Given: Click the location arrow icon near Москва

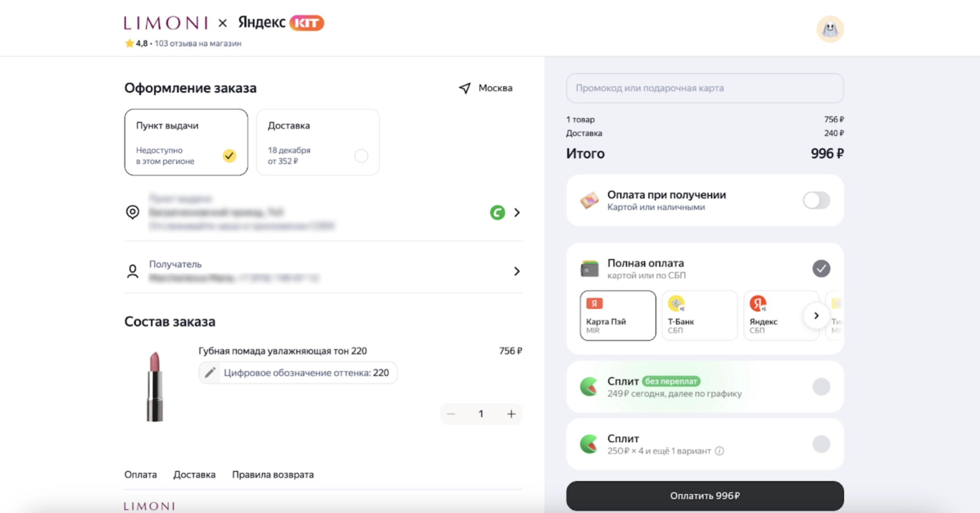Looking at the screenshot, I should (465, 88).
